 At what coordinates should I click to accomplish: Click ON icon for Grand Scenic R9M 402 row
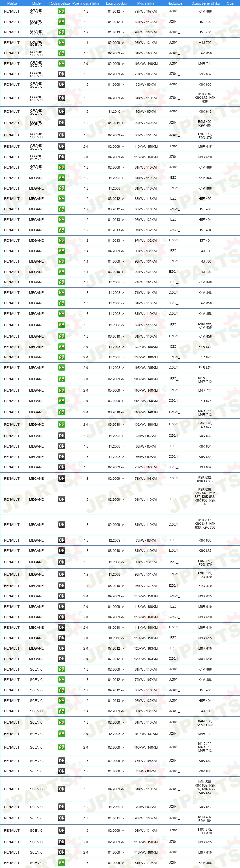click(x=62, y=123)
